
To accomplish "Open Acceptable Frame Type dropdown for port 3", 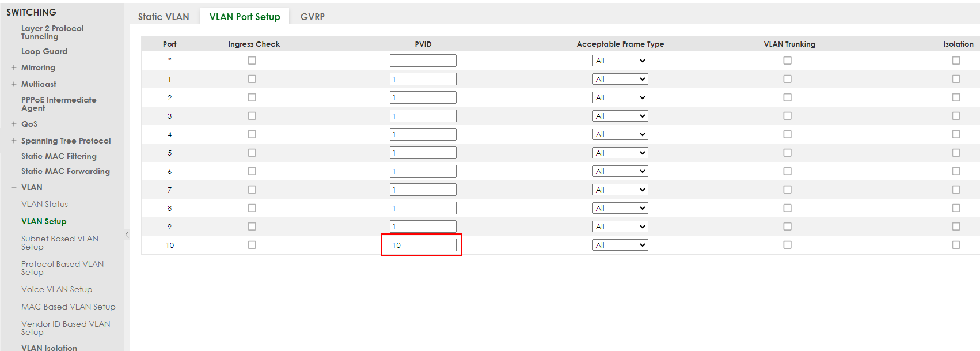I will coord(620,116).
